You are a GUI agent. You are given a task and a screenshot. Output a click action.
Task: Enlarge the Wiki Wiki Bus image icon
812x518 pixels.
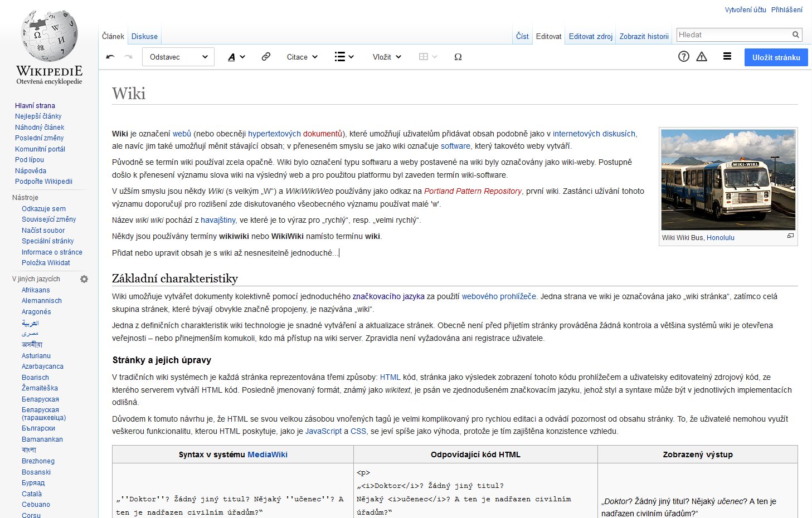click(790, 236)
